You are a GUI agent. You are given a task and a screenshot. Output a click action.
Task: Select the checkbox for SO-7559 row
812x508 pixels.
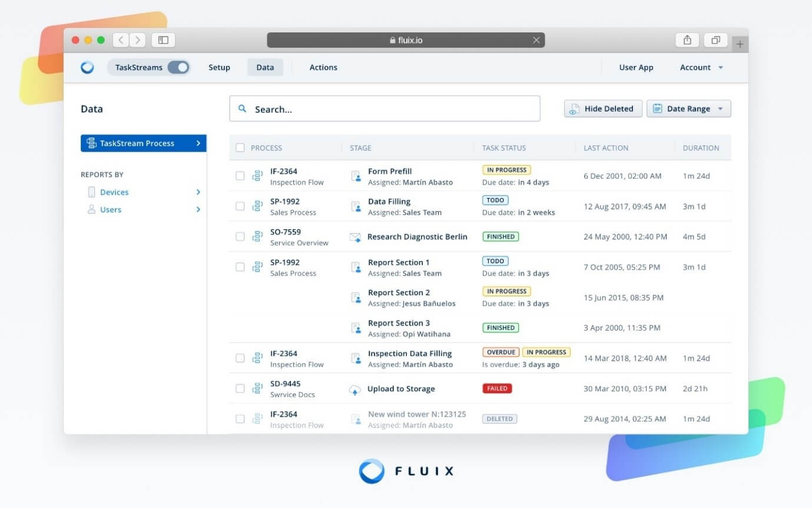pos(240,237)
